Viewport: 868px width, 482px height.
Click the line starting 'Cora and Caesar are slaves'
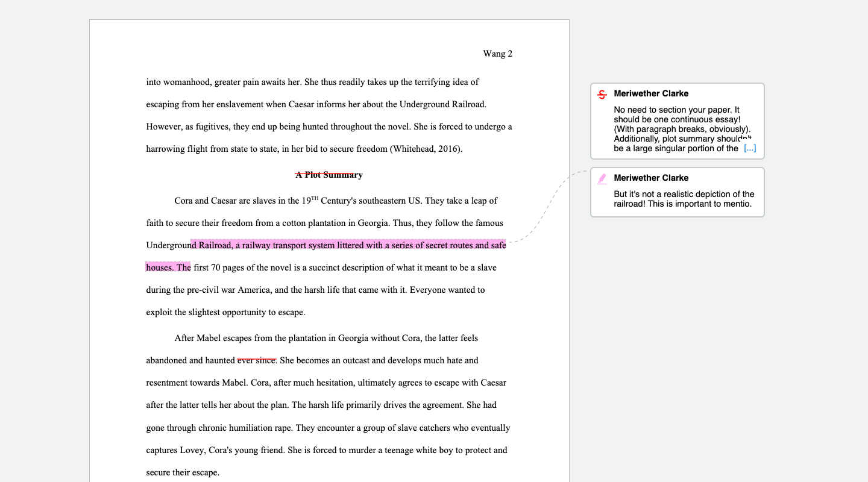click(336, 201)
